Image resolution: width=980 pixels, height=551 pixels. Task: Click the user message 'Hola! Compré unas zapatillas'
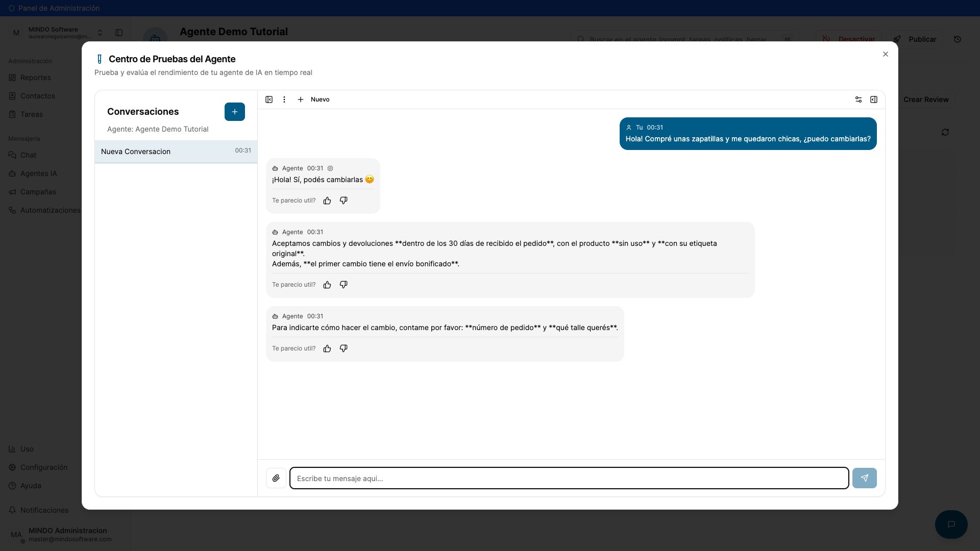coord(748,134)
